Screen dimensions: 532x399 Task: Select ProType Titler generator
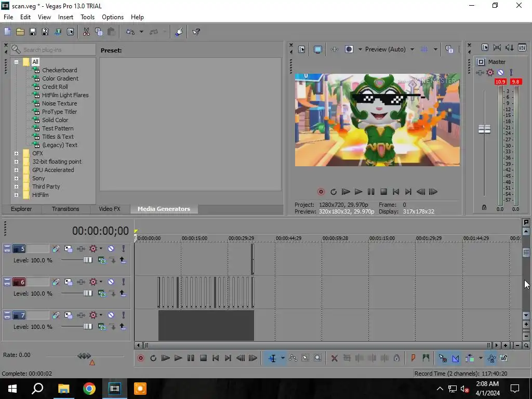tap(59, 112)
